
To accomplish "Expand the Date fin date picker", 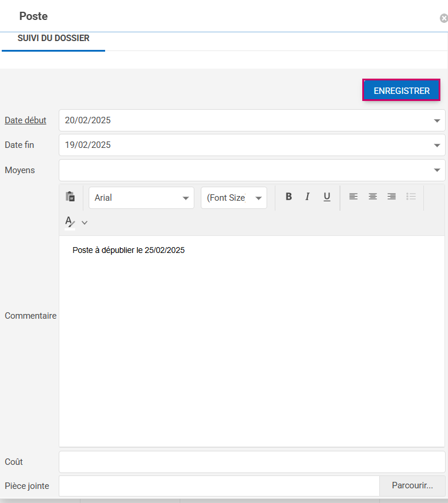I will 436,145.
